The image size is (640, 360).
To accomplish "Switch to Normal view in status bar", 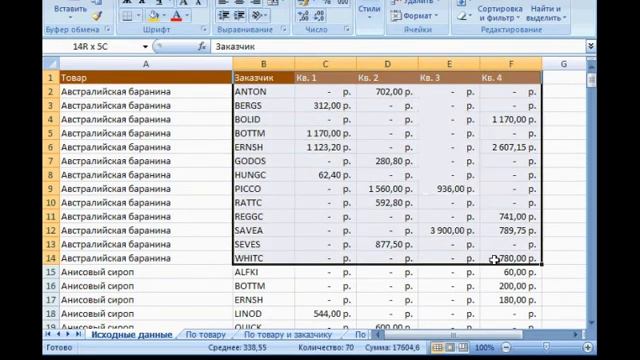I will coord(437,347).
